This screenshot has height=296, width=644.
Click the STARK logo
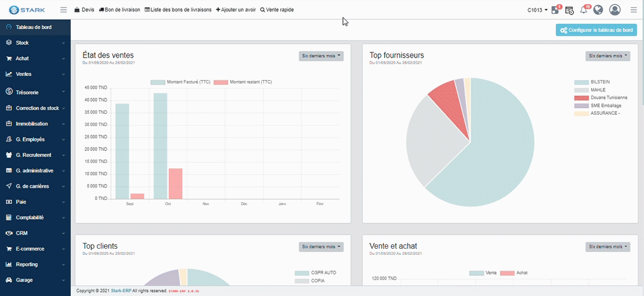[x=27, y=10]
